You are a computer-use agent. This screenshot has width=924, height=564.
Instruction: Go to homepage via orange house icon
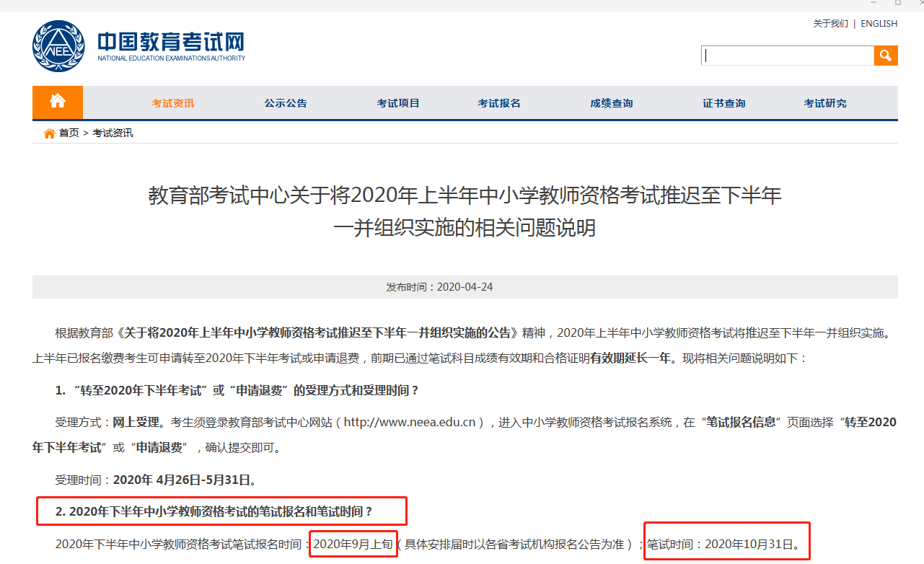(58, 102)
